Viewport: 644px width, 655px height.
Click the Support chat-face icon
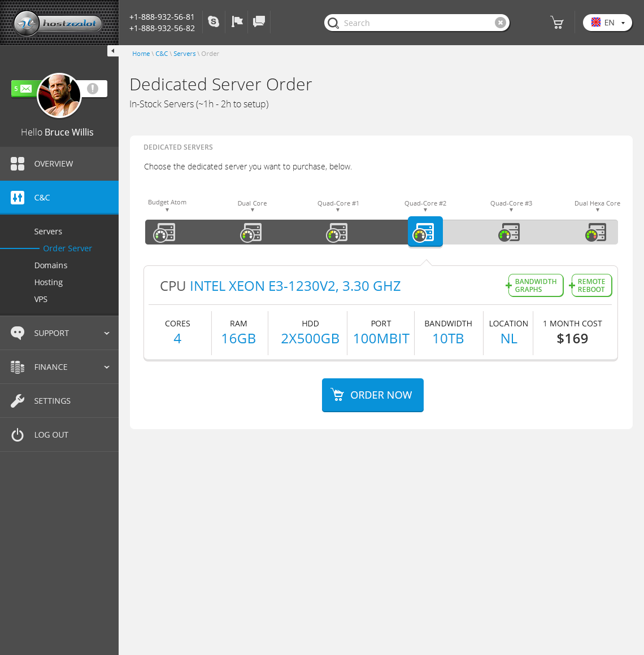18,333
